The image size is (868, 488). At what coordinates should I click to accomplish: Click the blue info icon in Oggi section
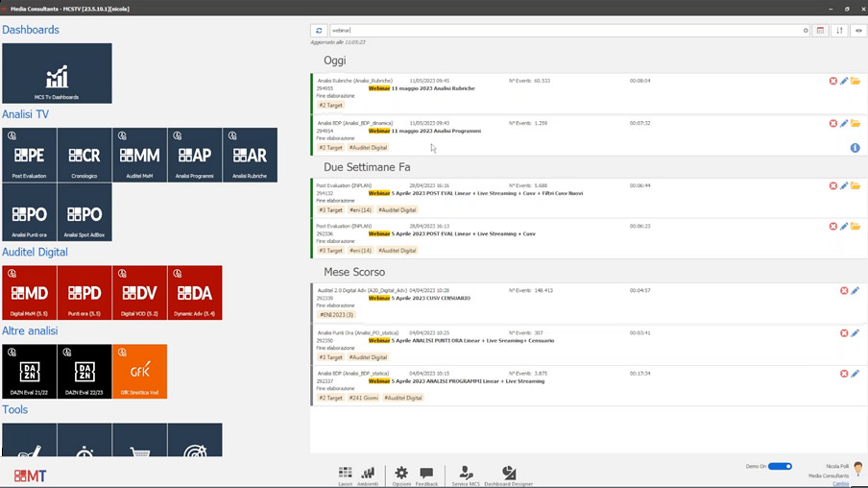point(855,148)
